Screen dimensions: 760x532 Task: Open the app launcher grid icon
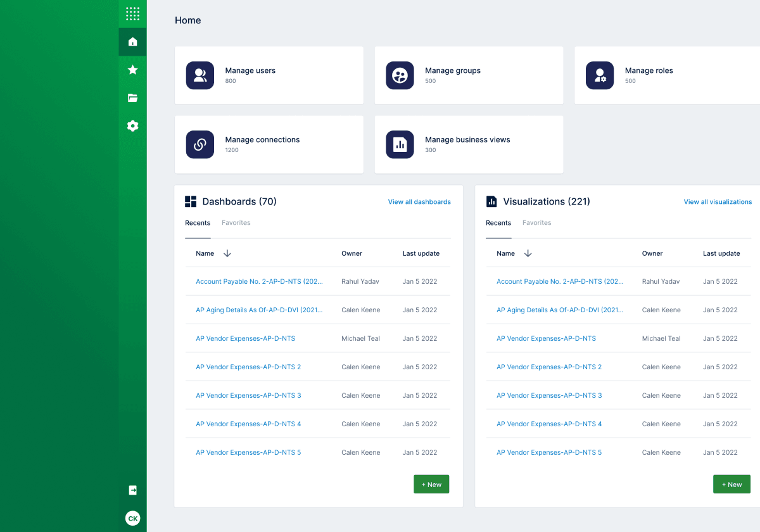pyautogui.click(x=132, y=13)
